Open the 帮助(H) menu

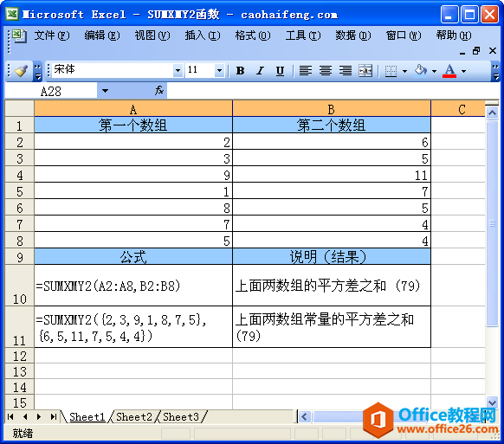(454, 35)
